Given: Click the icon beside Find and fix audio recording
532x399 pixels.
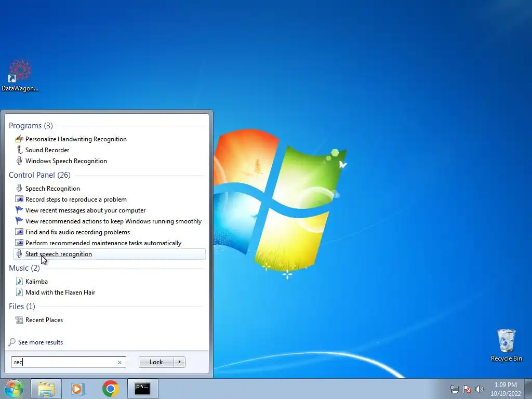Looking at the screenshot, I should point(19,232).
